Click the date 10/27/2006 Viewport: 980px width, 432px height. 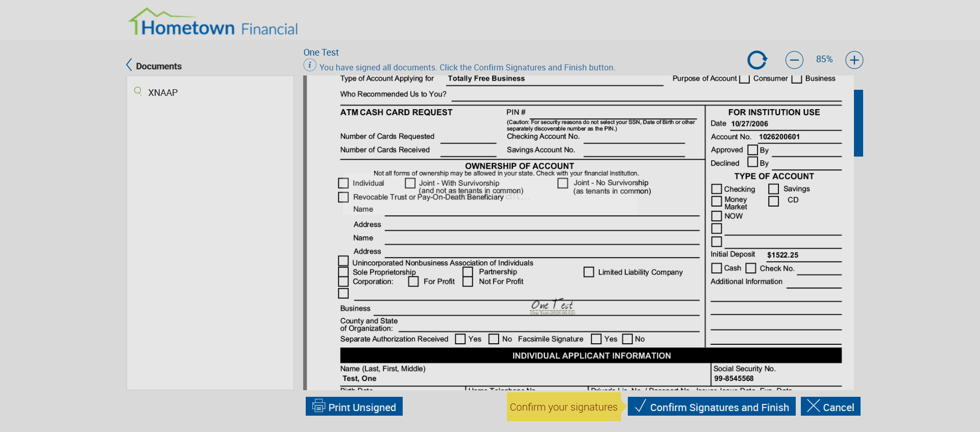tap(749, 124)
